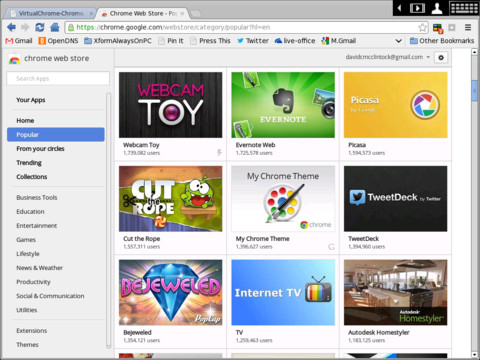The width and height of the screenshot is (480, 360).
Task: Open the Bejeweled game tile
Action: [x=171, y=302]
